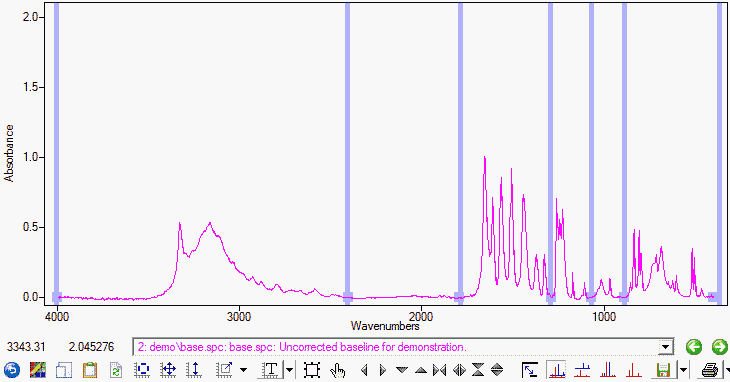The height and width of the screenshot is (382, 730).
Task: Click the Absorbance axis label
Action: 9,153
